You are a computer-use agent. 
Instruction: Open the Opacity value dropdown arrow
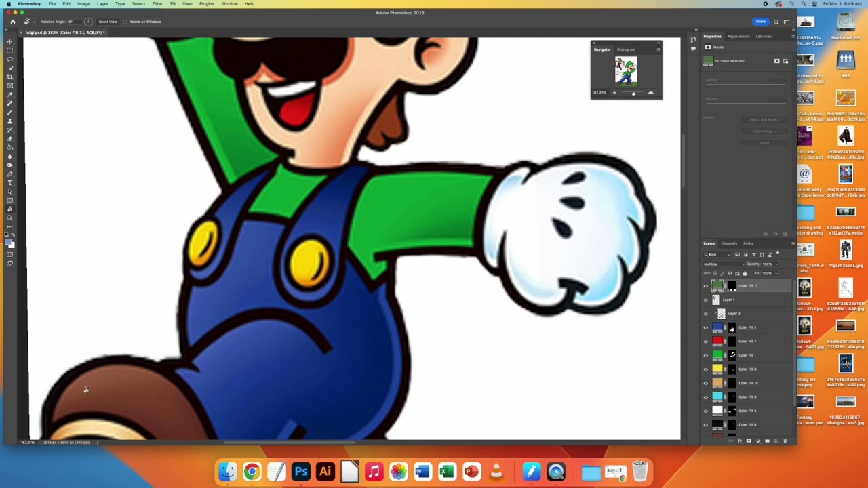(776, 264)
